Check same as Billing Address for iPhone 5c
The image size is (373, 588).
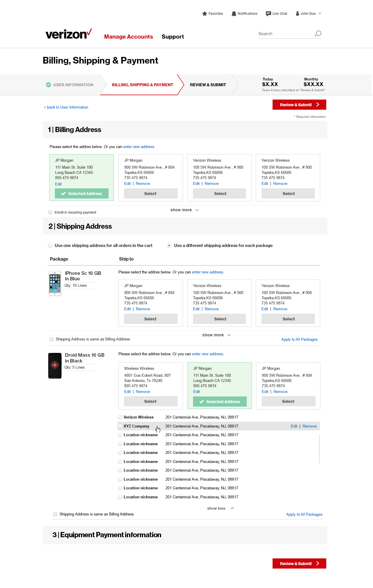(x=52, y=339)
